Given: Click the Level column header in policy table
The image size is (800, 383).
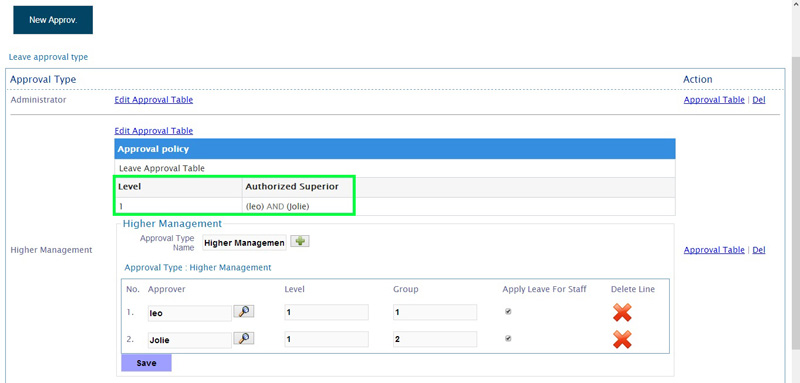Looking at the screenshot, I should [129, 187].
